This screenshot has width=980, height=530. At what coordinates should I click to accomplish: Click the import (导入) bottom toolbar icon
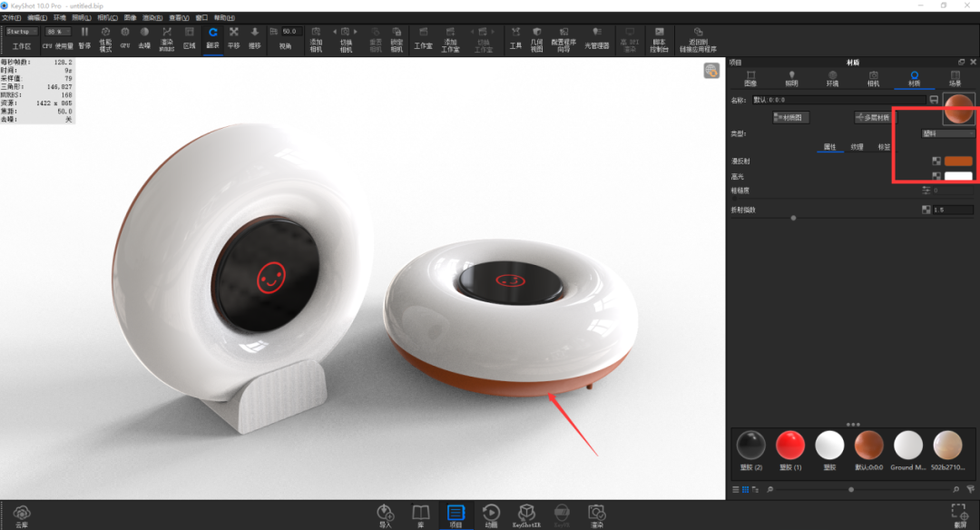385,515
